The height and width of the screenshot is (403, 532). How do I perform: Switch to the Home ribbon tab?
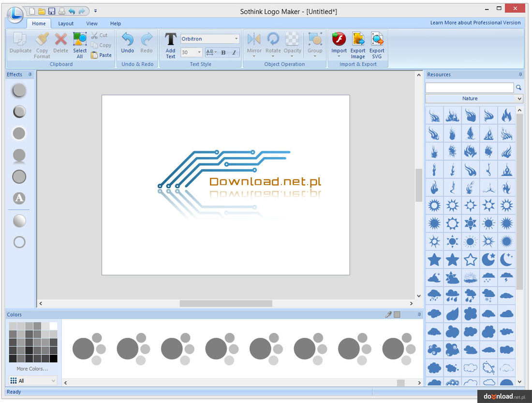[x=39, y=23]
